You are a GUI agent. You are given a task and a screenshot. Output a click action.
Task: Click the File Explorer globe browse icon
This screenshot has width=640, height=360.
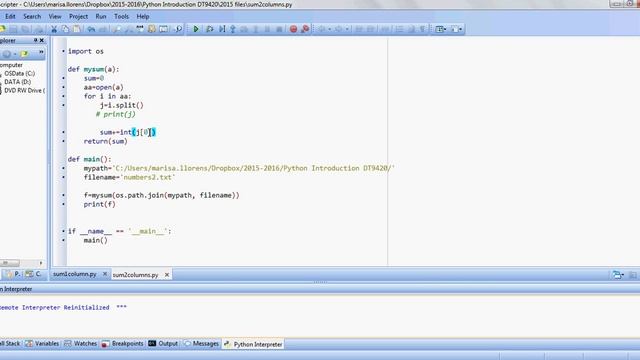7,53
